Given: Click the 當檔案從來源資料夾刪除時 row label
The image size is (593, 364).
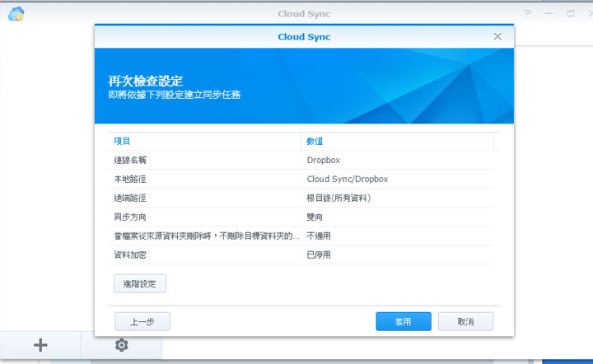Looking at the screenshot, I should pos(207,236).
